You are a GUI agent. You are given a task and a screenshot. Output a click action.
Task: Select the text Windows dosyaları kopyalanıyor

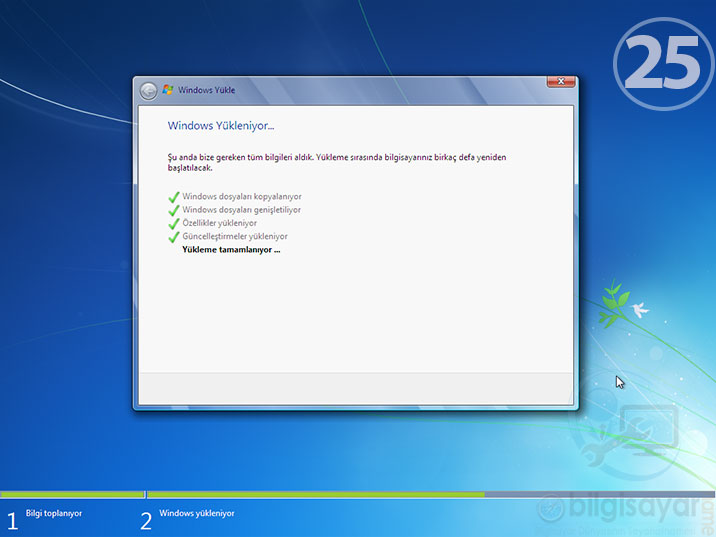click(x=242, y=196)
